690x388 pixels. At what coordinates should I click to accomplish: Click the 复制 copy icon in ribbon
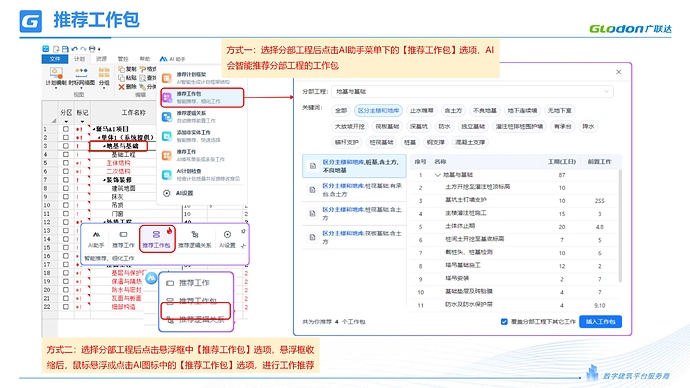click(x=121, y=69)
